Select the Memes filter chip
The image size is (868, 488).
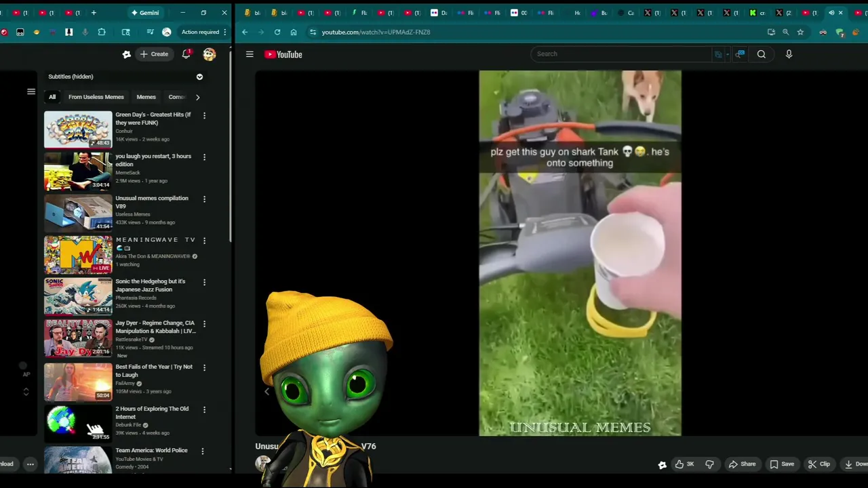point(146,97)
